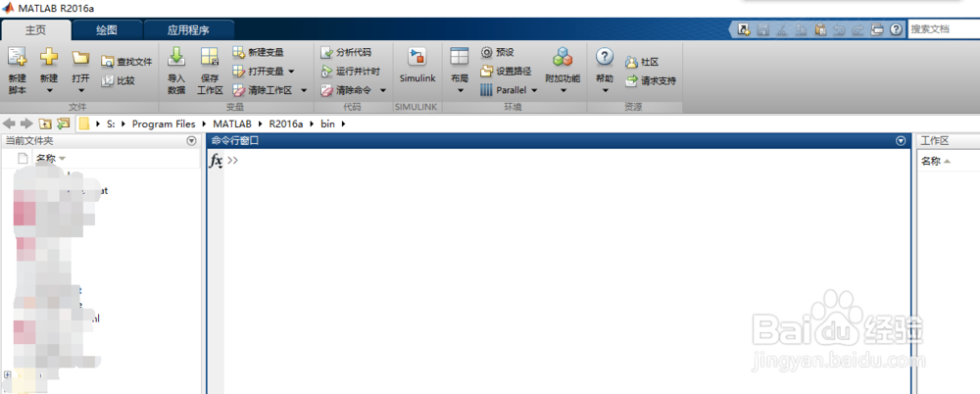Viewport: 980px width, 394px height.
Task: Click the 新建 yellow plus icon
Action: 49,58
